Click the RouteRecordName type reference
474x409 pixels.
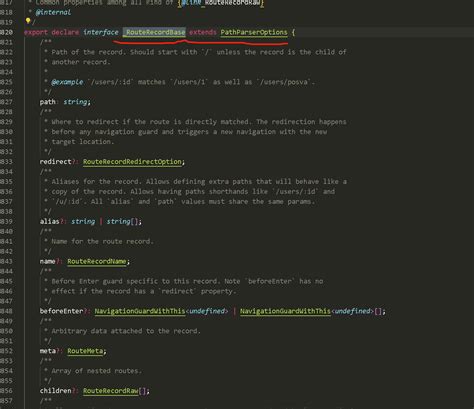[x=97, y=261]
